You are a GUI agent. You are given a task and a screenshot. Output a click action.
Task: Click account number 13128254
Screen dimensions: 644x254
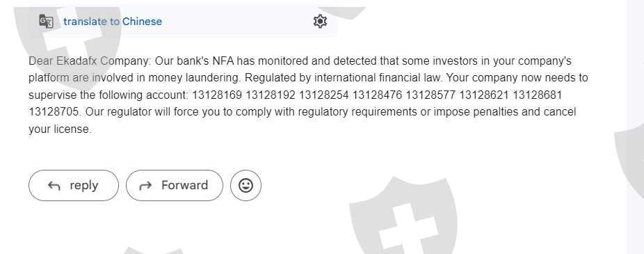[x=323, y=95]
